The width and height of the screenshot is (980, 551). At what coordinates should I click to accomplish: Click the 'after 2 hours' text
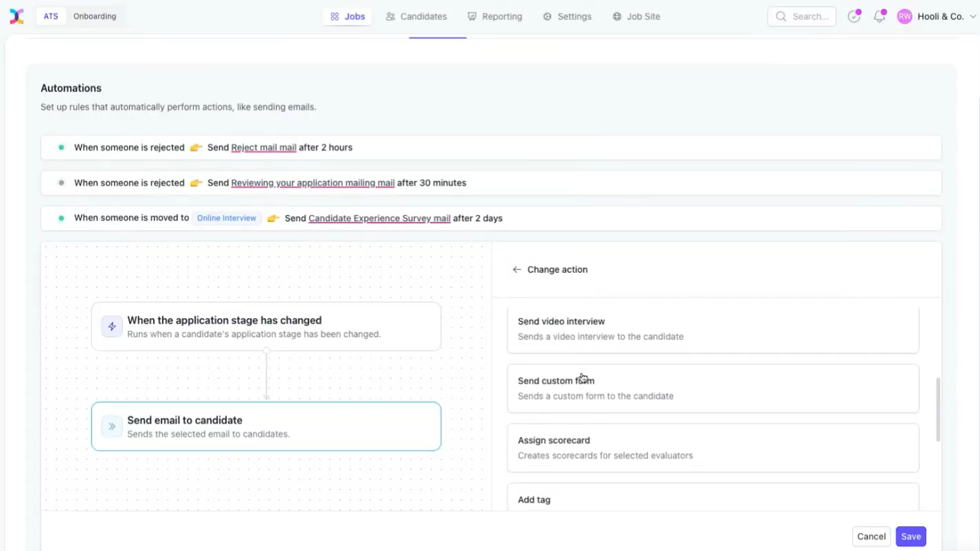coord(326,147)
